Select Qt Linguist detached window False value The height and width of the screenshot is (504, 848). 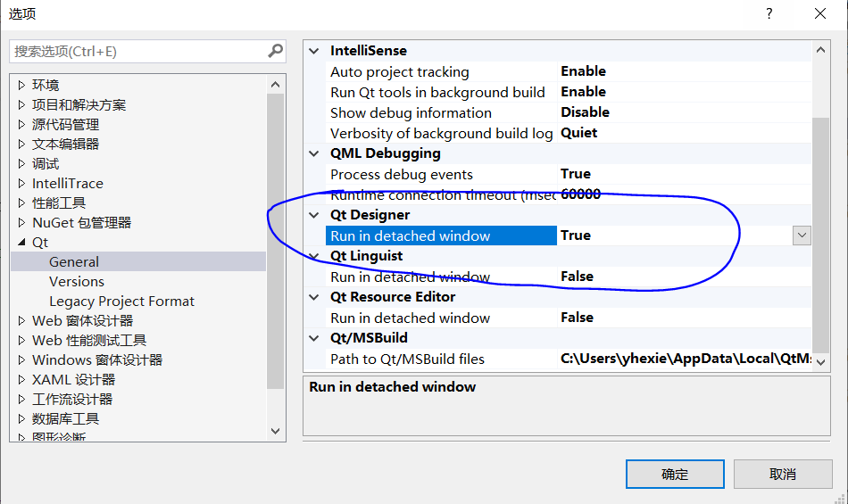click(577, 277)
